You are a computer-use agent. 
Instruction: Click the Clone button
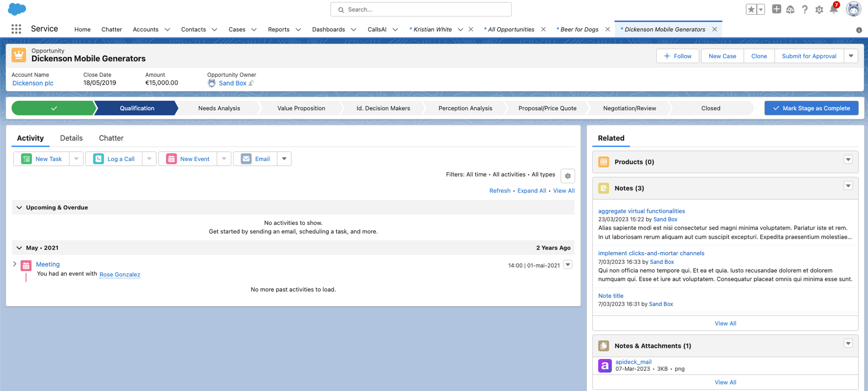759,56
